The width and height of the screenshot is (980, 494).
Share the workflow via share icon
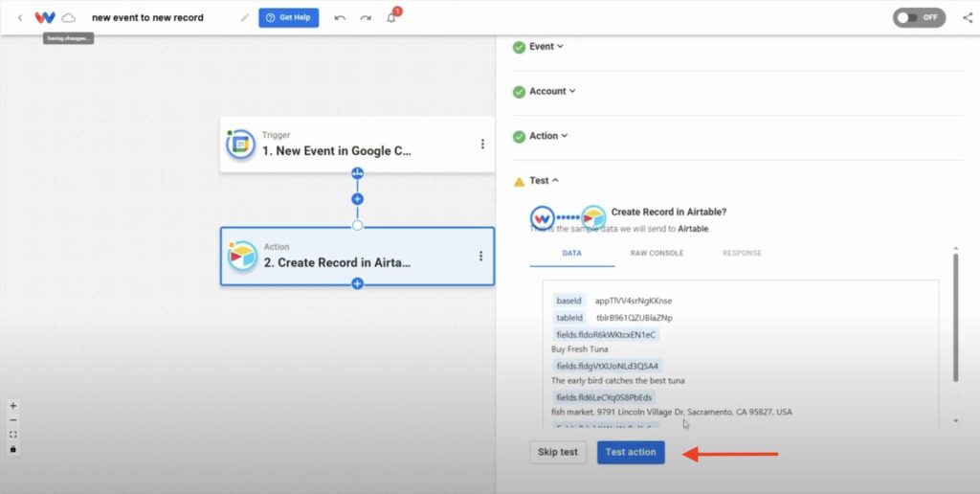(968, 17)
